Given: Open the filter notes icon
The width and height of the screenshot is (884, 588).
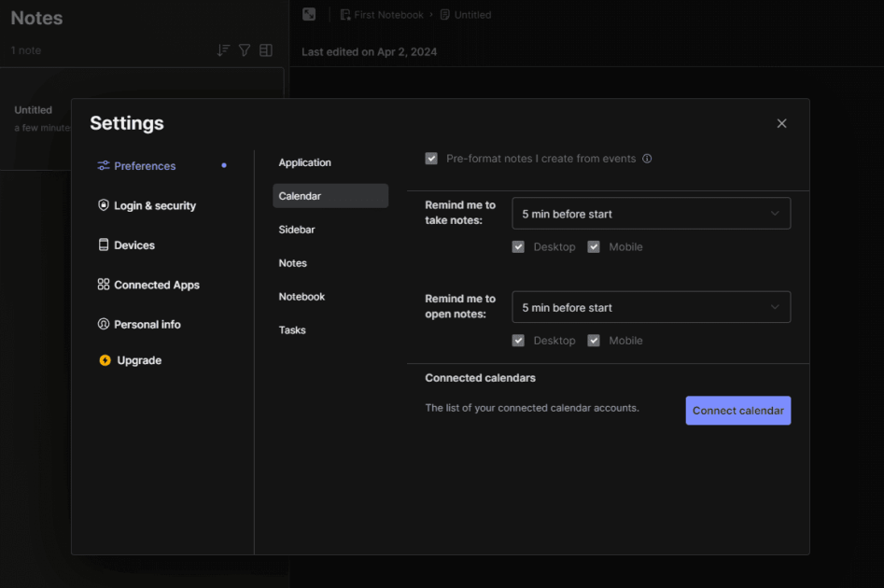Looking at the screenshot, I should click(x=245, y=50).
